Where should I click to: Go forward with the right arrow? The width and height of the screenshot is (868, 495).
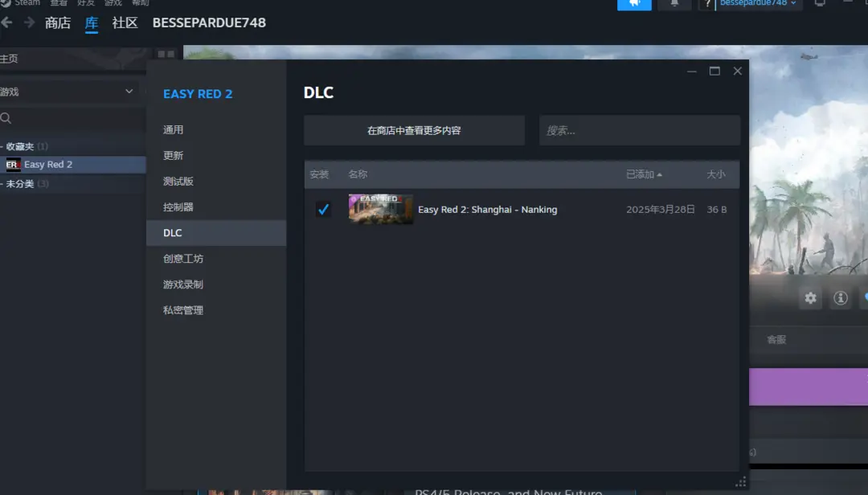pyautogui.click(x=30, y=22)
